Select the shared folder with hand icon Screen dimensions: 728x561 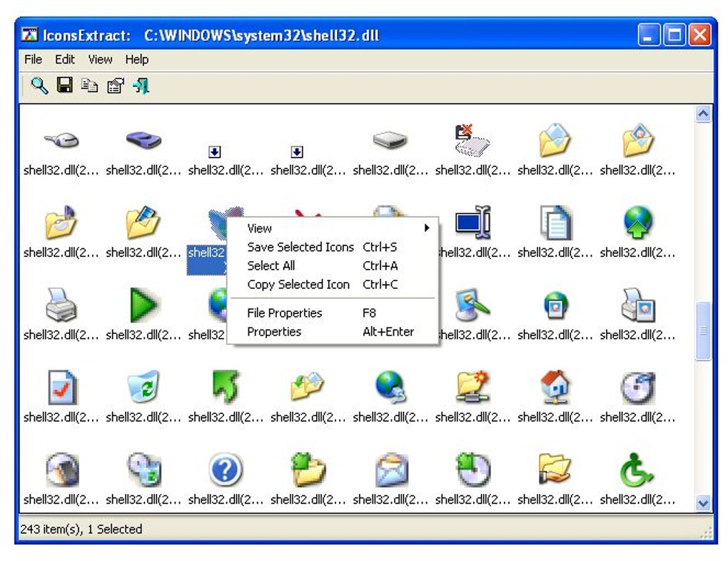click(x=555, y=469)
